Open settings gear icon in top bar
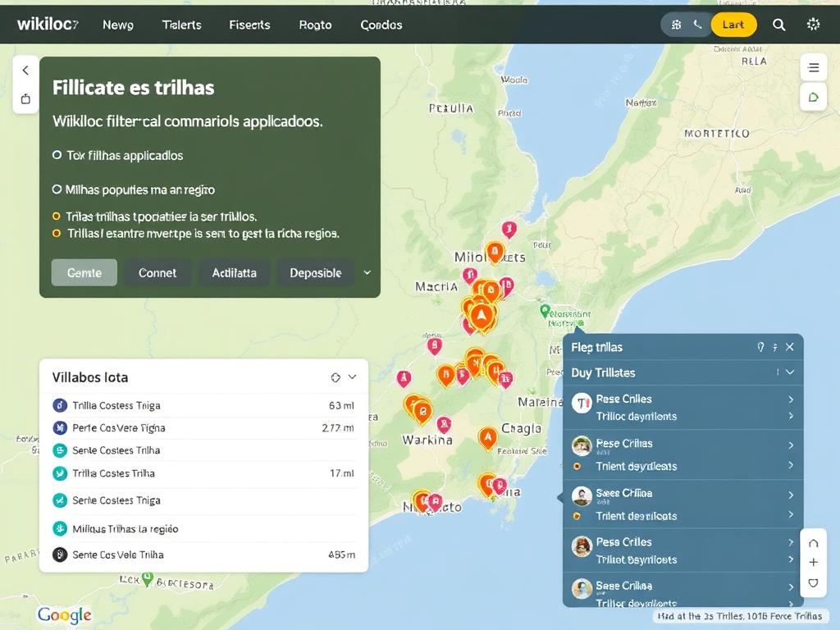The image size is (840, 630). 813,25
